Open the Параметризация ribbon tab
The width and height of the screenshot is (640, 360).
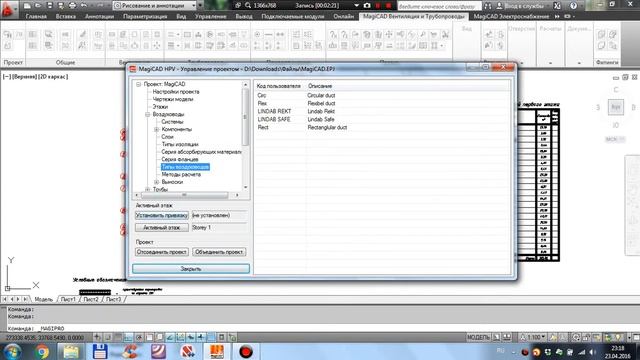(145, 16)
